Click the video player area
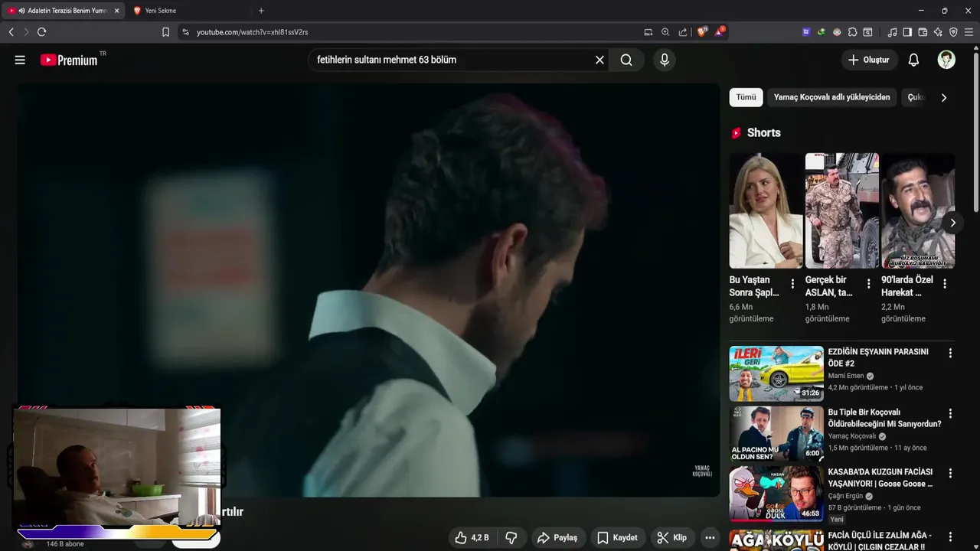Image resolution: width=980 pixels, height=551 pixels. pyautogui.click(x=368, y=290)
